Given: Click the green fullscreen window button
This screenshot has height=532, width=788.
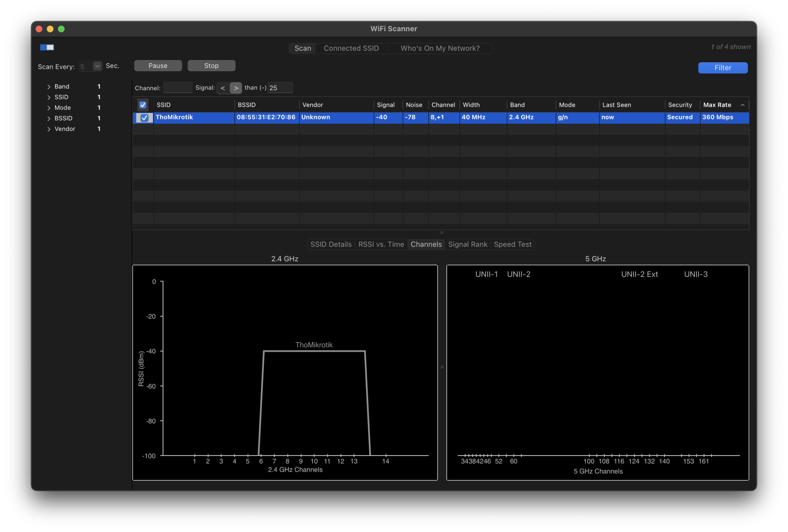Looking at the screenshot, I should 61,29.
